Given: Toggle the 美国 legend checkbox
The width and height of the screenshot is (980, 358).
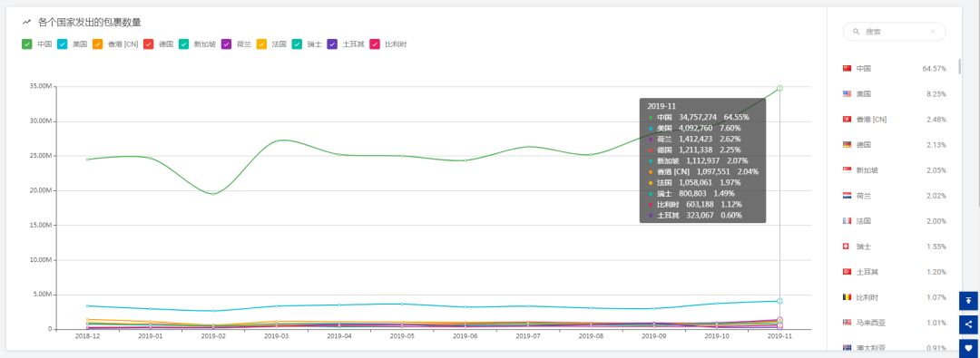Looking at the screenshot, I should (x=63, y=44).
